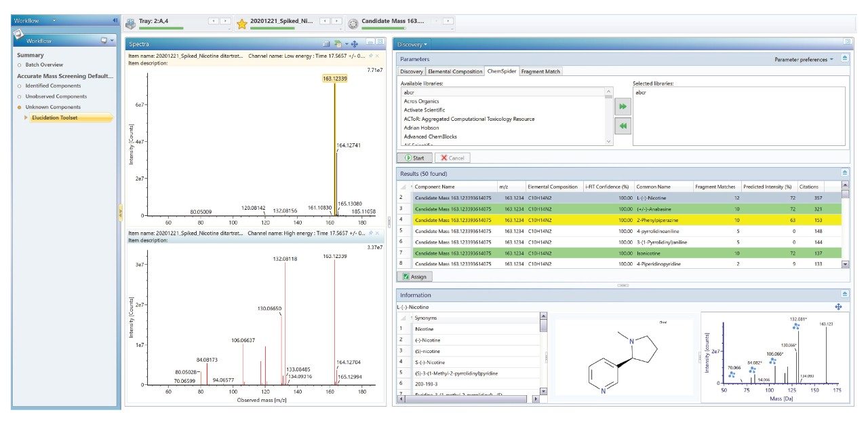Collapse the Parameters section
Image resolution: width=868 pixels, height=425 pixels.
(845, 60)
